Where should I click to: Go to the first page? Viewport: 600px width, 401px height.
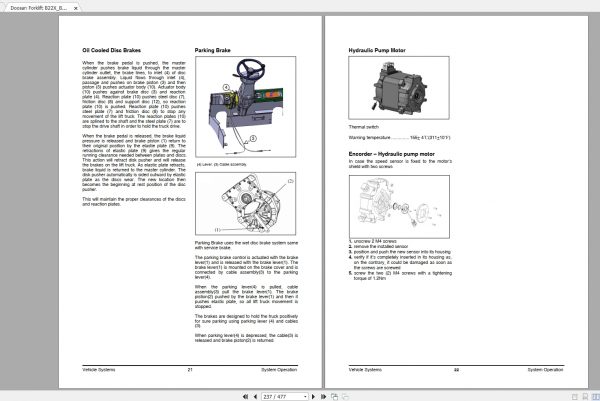click(245, 397)
